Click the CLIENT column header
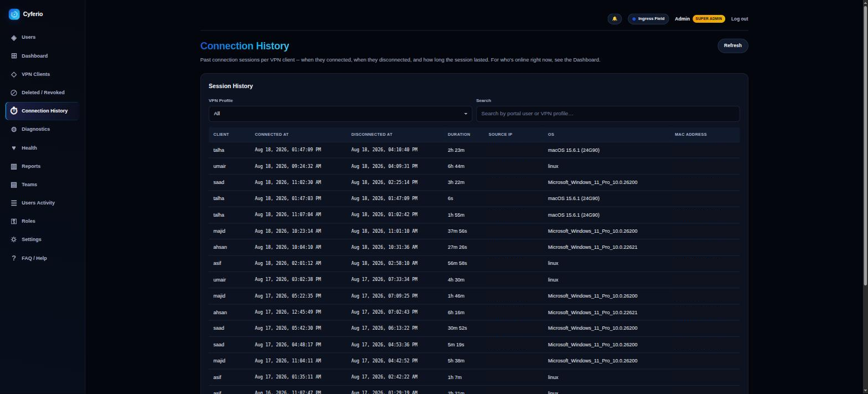 click(221, 135)
